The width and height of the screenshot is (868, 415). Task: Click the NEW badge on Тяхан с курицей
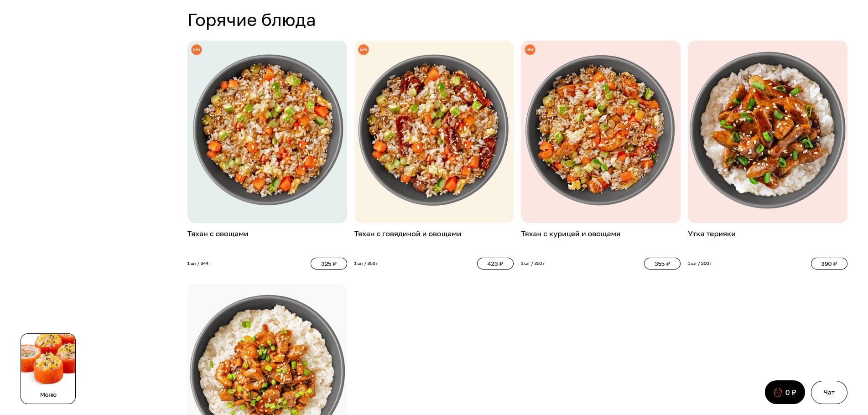point(530,50)
